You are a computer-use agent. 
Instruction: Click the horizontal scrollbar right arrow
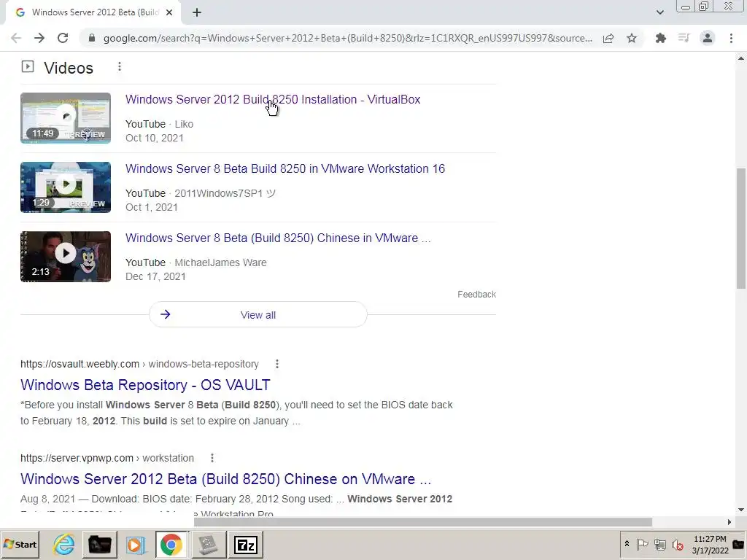[x=729, y=522]
